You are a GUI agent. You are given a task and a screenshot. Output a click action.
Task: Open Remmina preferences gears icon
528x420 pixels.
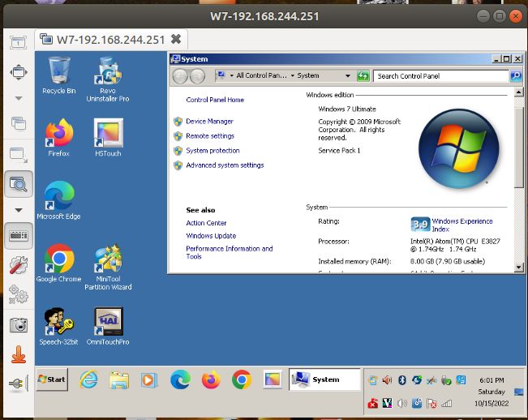click(18, 294)
